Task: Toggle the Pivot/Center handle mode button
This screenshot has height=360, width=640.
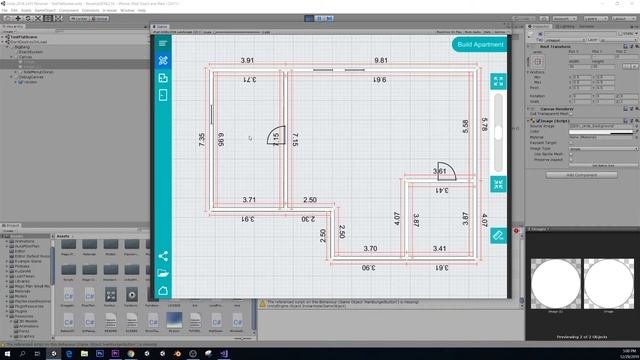Action: (79, 18)
